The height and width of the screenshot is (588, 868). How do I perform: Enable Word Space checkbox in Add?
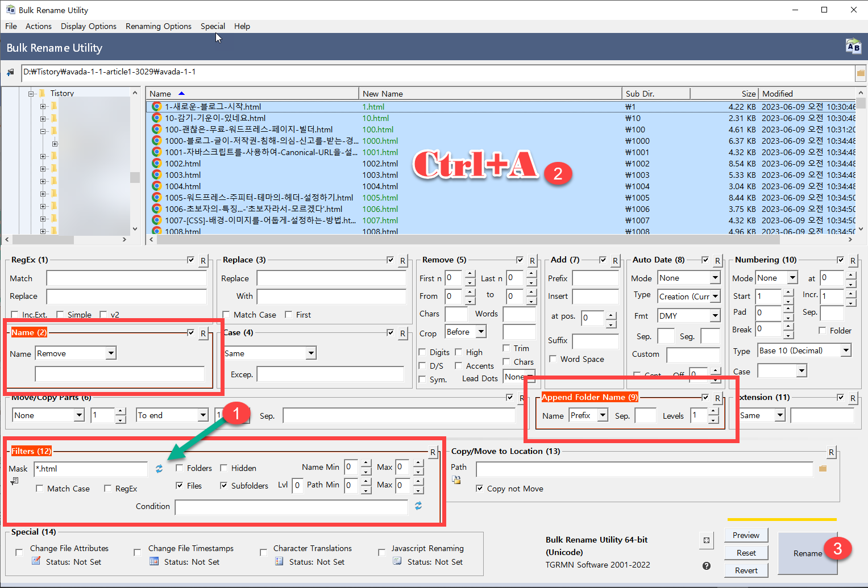553,359
